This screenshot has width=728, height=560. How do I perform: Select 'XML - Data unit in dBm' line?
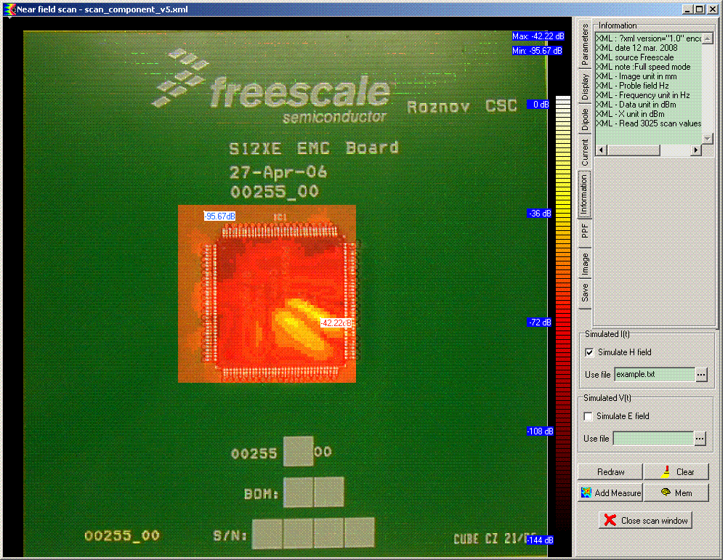coord(636,105)
